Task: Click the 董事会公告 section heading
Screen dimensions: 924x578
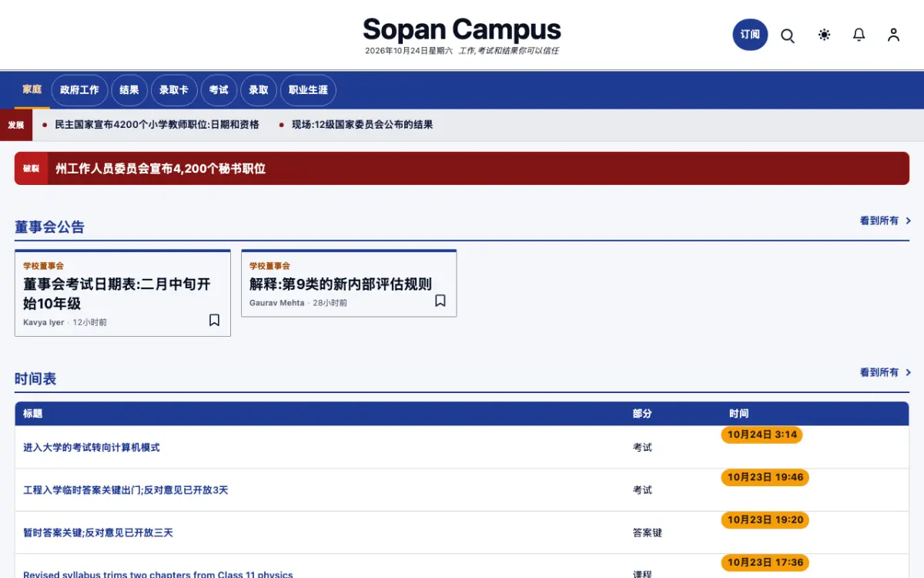Action: tap(49, 227)
